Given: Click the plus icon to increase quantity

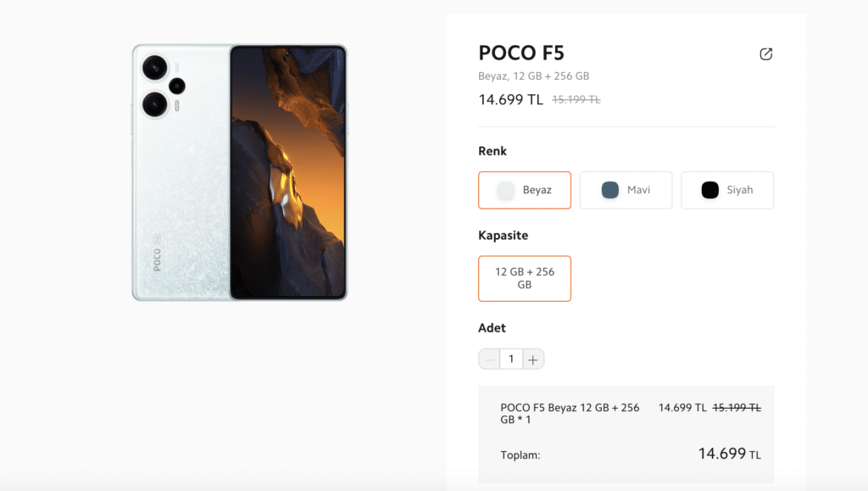Looking at the screenshot, I should click(x=533, y=359).
